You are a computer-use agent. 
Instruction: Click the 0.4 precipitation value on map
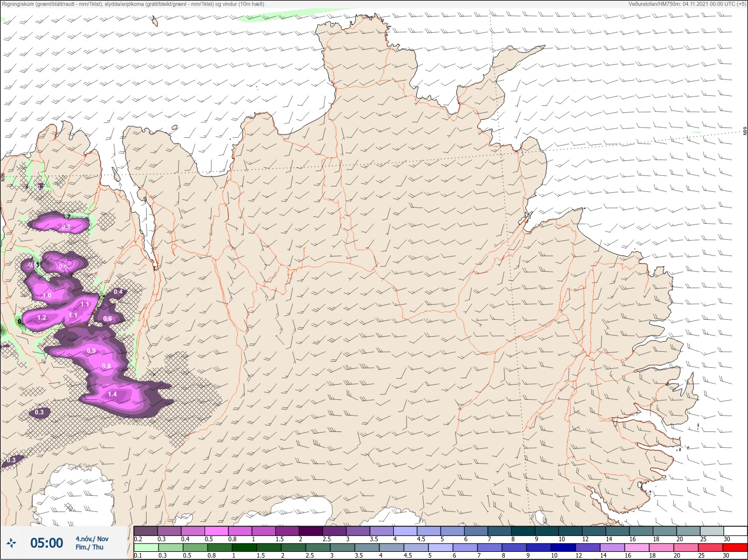coord(118,292)
